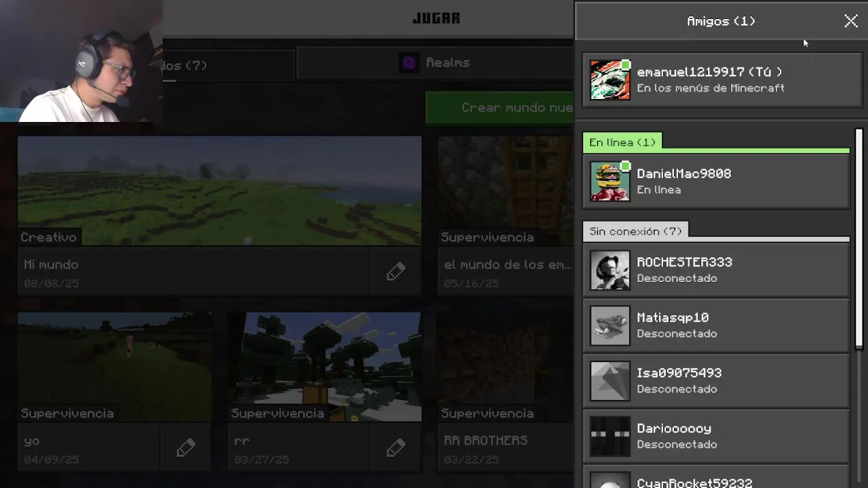Edit the 'rr' world with pencil icon
868x488 pixels.
(x=396, y=449)
